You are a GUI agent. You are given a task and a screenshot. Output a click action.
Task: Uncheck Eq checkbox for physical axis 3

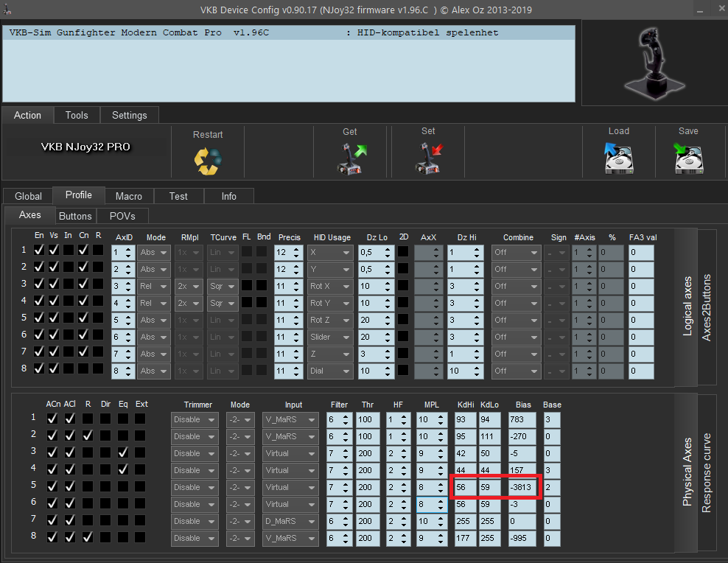[x=123, y=452]
